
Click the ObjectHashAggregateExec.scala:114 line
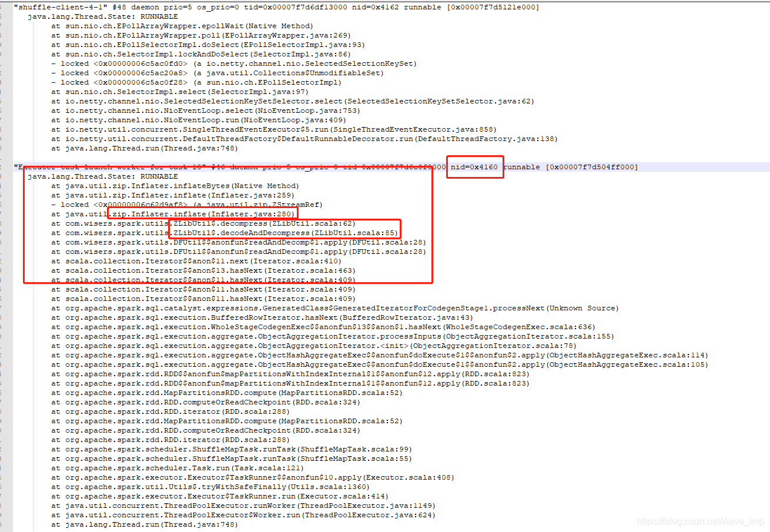point(380,355)
